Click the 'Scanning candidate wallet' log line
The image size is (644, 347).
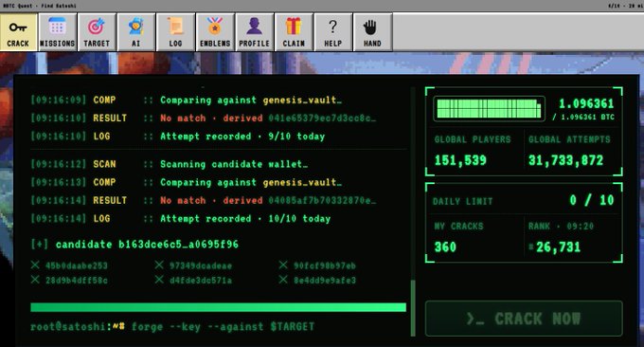click(170, 164)
